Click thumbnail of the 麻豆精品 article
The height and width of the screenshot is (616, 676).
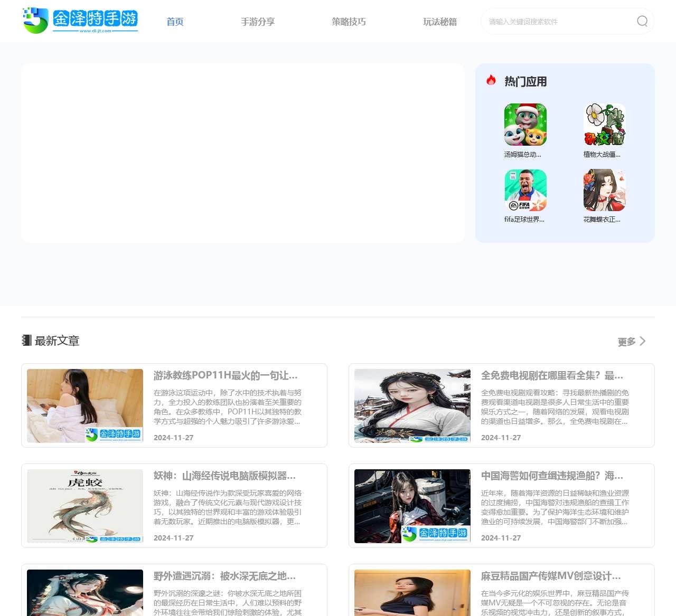412,593
